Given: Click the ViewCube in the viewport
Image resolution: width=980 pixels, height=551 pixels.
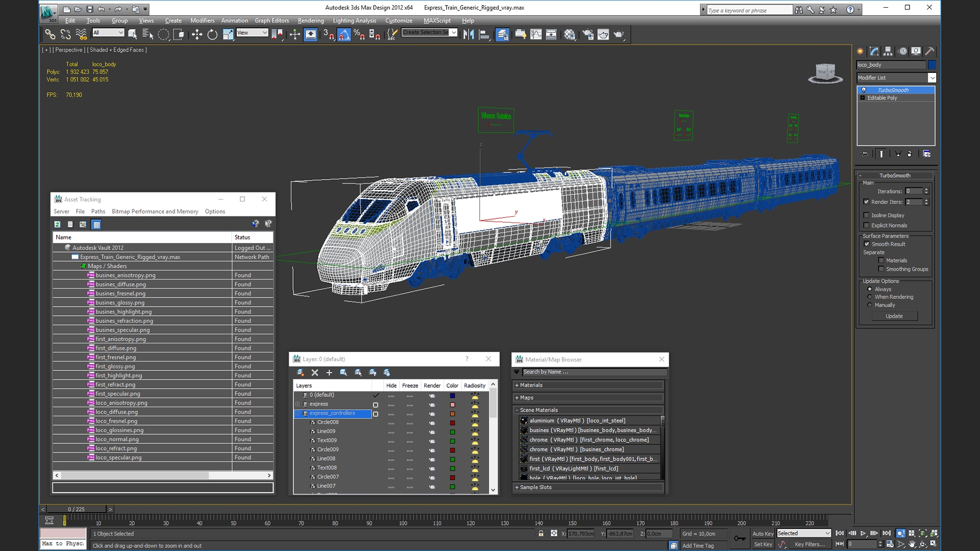Looking at the screenshot, I should point(825,73).
